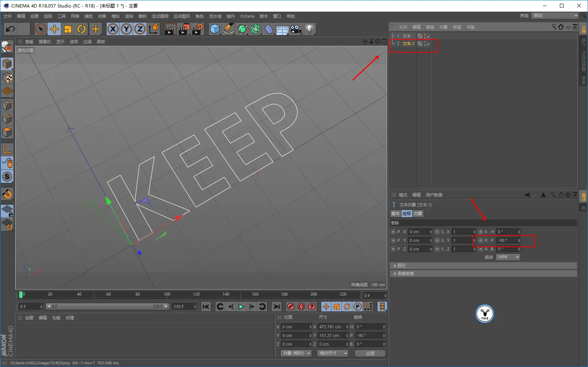Switch to the 坐标 tab

pos(407,213)
